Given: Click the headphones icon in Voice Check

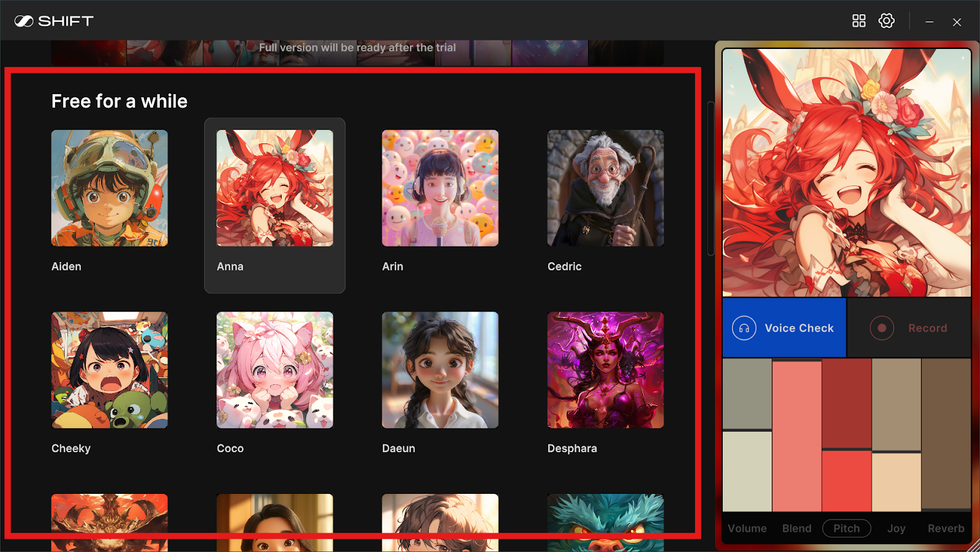Looking at the screenshot, I should coord(744,328).
